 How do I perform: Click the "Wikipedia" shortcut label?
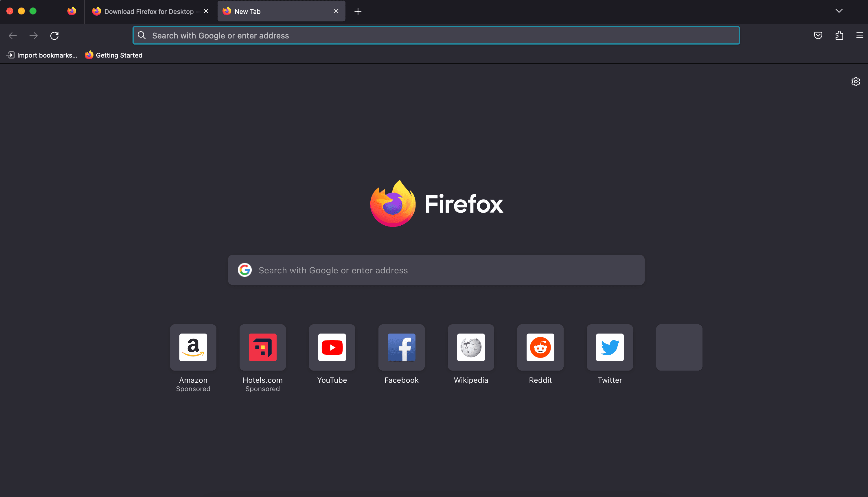point(471,380)
